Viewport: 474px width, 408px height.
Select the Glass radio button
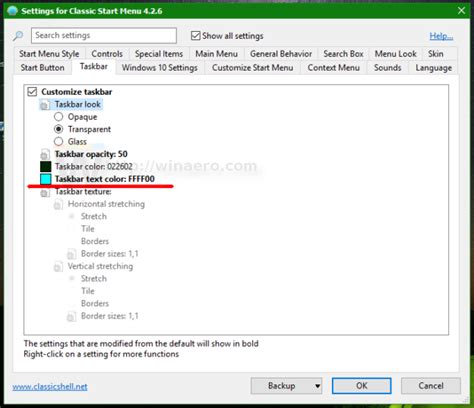coord(58,141)
